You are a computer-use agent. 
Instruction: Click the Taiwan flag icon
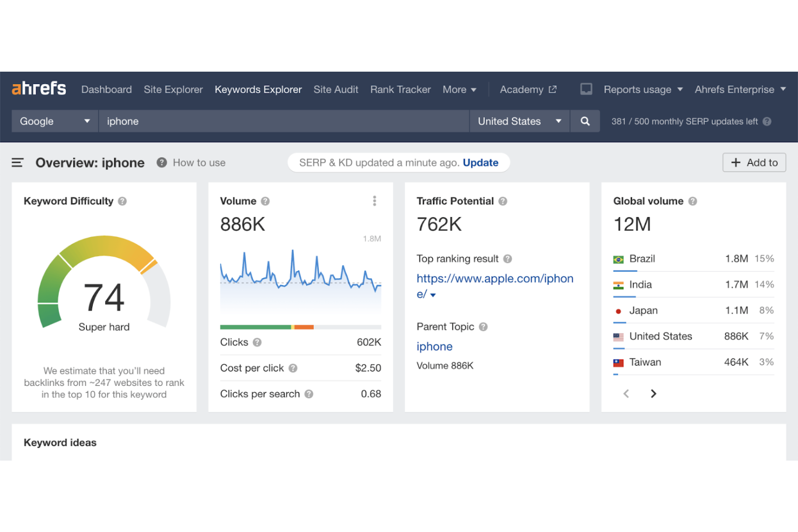point(618,363)
